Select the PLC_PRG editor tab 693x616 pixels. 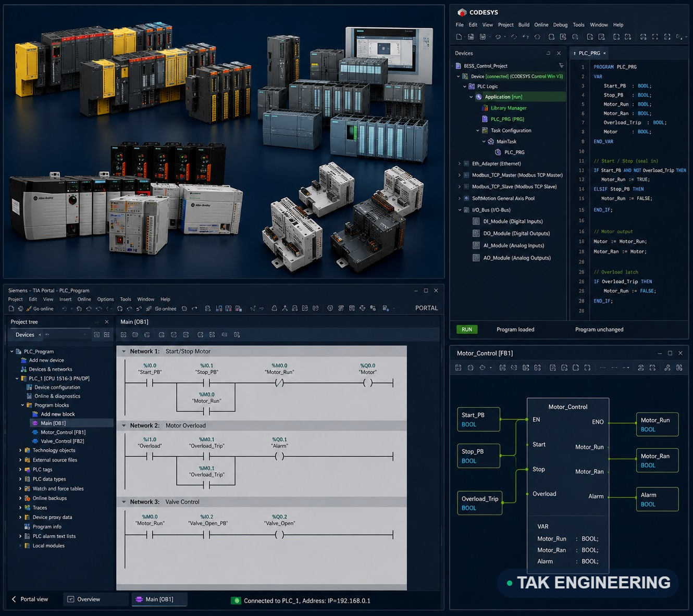(x=589, y=53)
